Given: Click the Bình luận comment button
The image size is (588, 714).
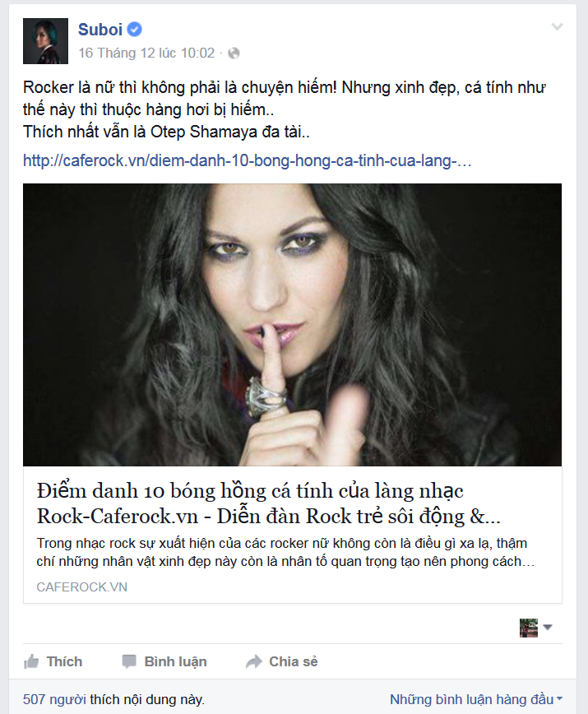Looking at the screenshot, I should tap(164, 661).
